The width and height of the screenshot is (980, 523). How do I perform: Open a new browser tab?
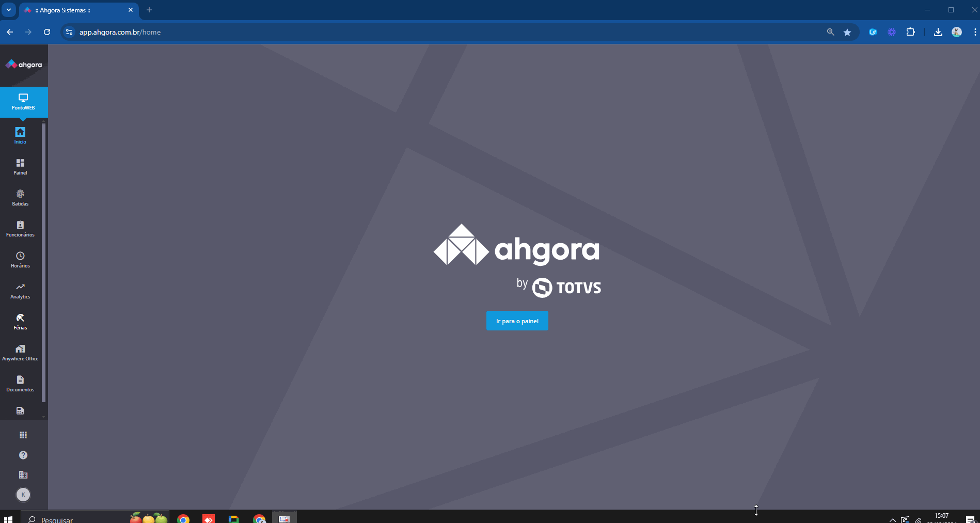pyautogui.click(x=149, y=10)
